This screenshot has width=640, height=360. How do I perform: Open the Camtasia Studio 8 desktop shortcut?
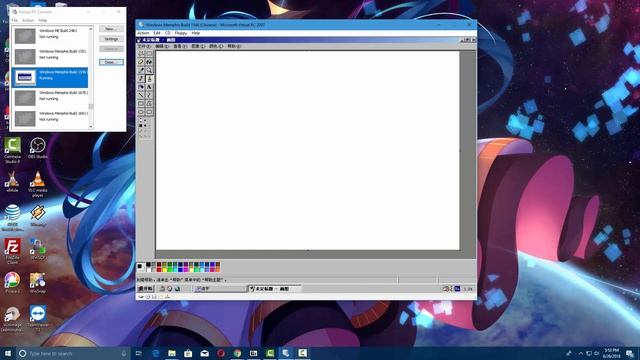[12, 150]
